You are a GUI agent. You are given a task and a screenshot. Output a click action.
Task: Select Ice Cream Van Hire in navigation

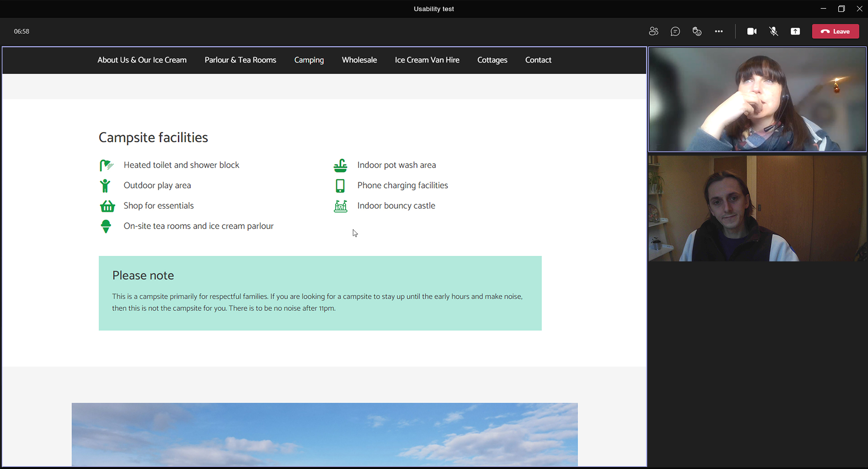coord(427,60)
